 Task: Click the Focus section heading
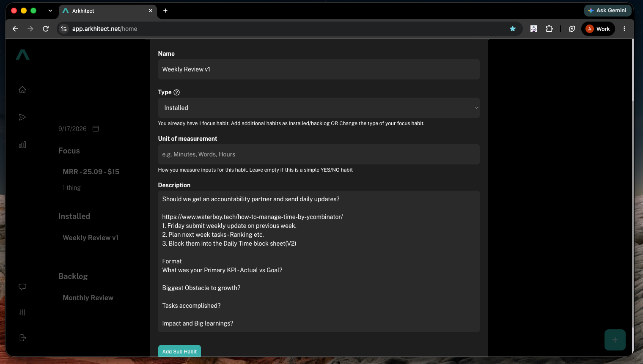(x=69, y=151)
